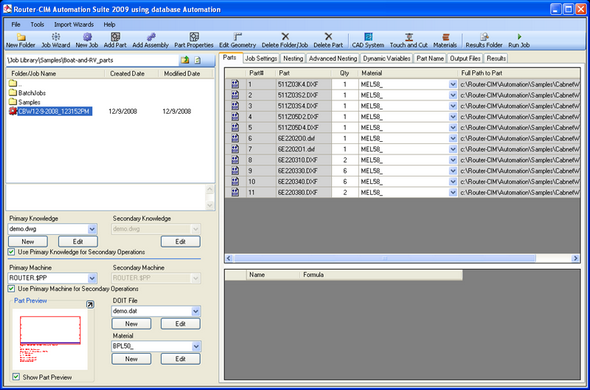590x390 pixels.
Task: Select the CBW12-9-2008_123152PM job
Action: click(x=50, y=111)
